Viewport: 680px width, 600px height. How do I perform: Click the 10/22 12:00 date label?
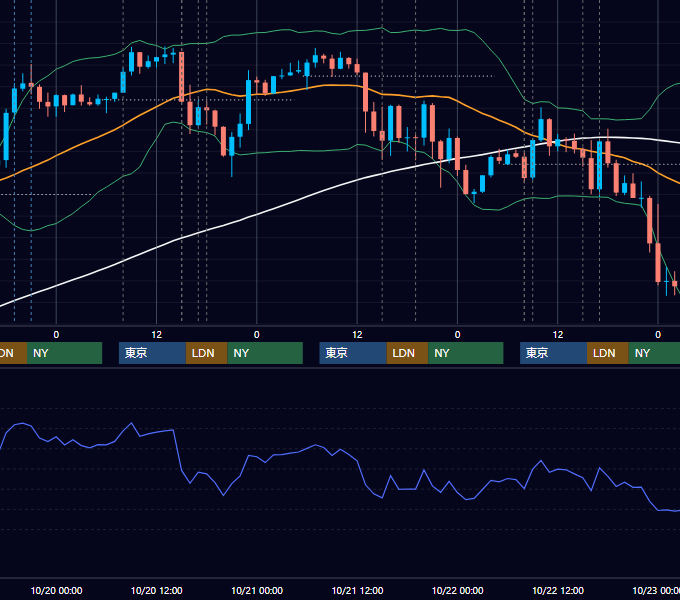pos(558,590)
